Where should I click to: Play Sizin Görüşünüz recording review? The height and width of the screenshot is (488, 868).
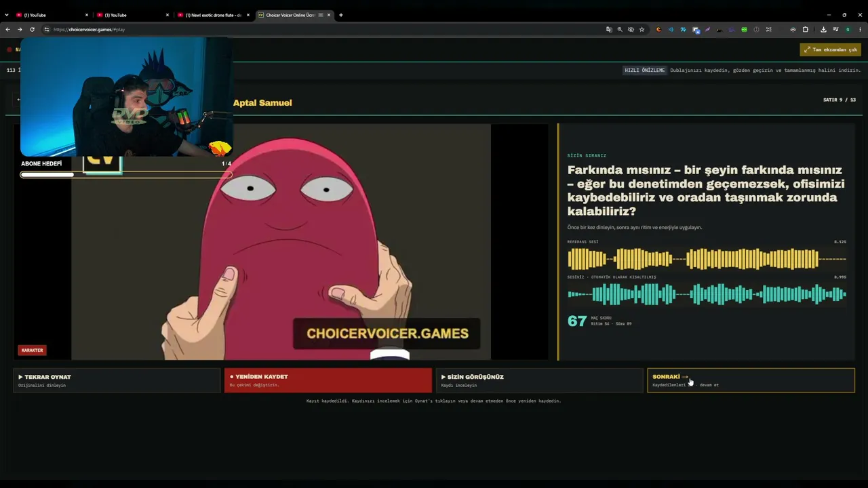tap(539, 380)
